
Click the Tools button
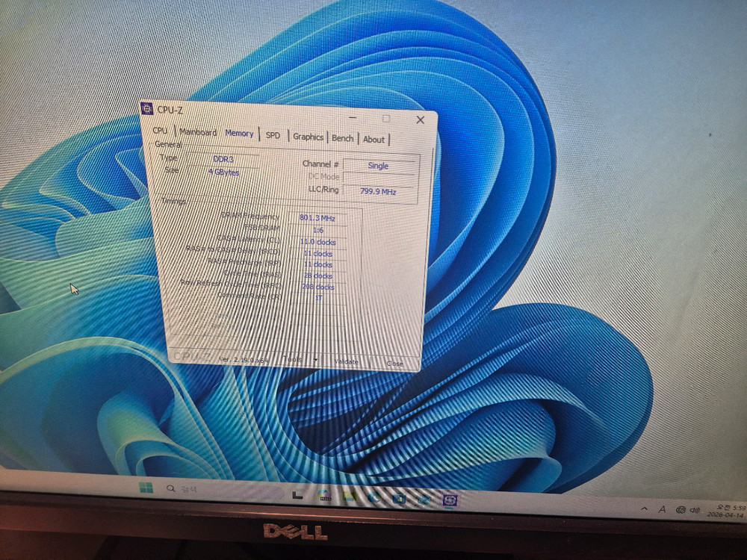click(291, 359)
